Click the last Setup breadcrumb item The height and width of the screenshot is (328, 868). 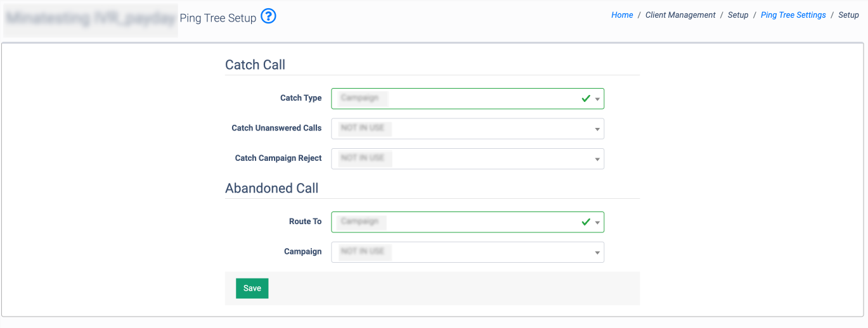(848, 15)
